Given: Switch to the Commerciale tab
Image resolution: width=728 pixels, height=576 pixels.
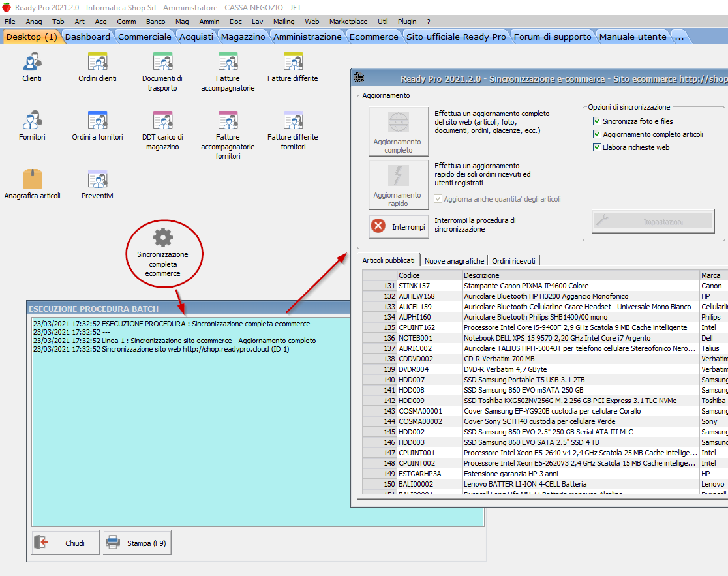Looking at the screenshot, I should (144, 37).
